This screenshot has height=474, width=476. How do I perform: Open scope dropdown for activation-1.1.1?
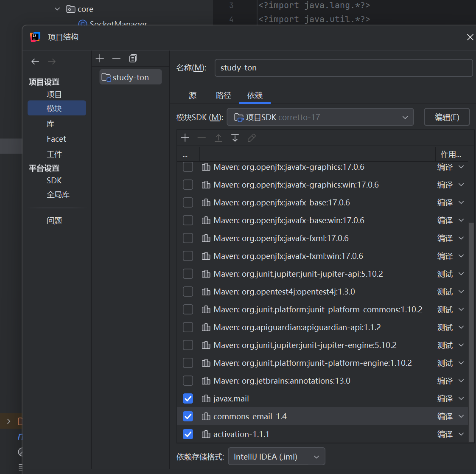coord(461,434)
